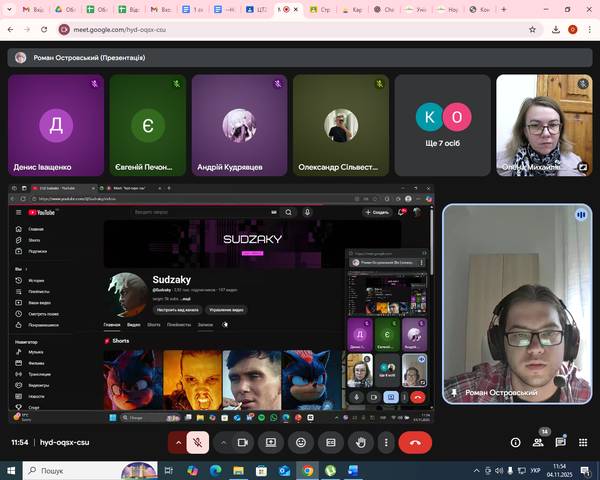This screenshot has width=600, height=480.
Task: Toggle the camera on or off
Action: pyautogui.click(x=242, y=442)
